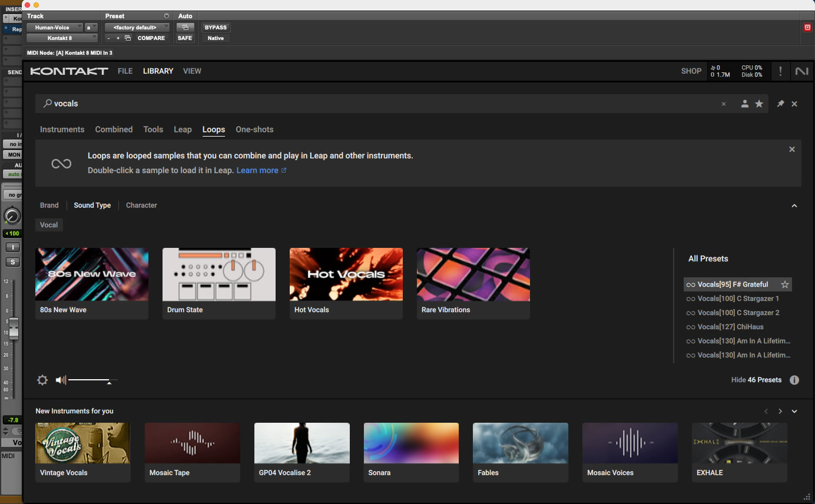Click the Kontakt logo in the header
This screenshot has width=815, height=504.
coord(69,71)
